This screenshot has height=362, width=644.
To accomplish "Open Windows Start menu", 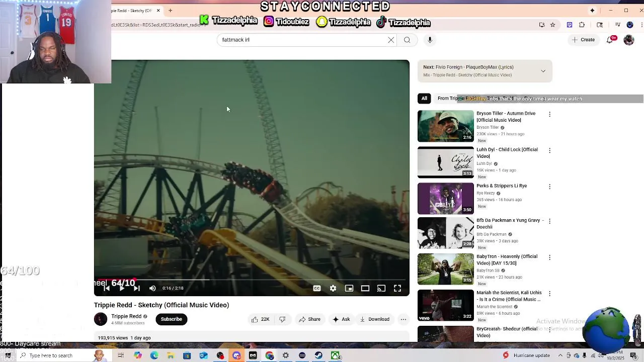I will coord(8,355).
